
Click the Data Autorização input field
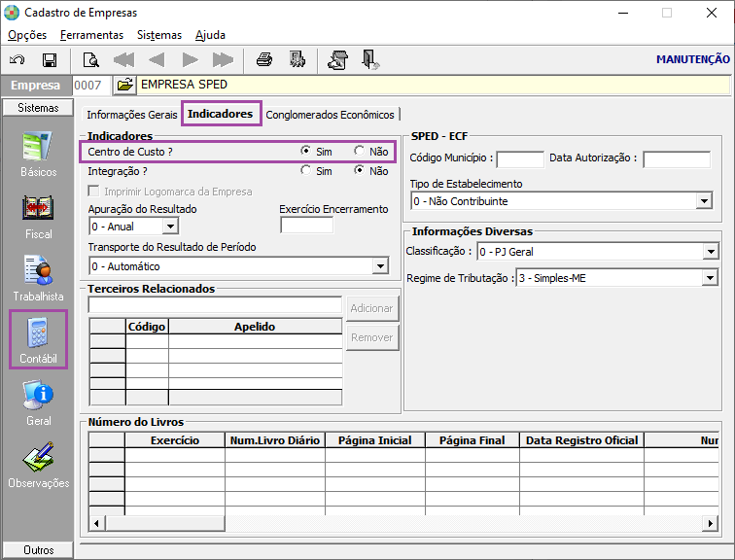pos(677,159)
